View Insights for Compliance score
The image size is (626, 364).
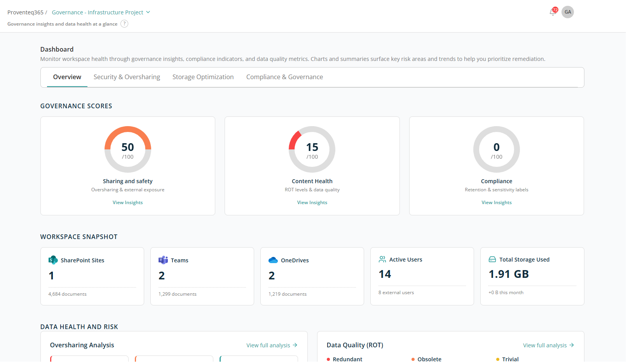click(x=497, y=203)
